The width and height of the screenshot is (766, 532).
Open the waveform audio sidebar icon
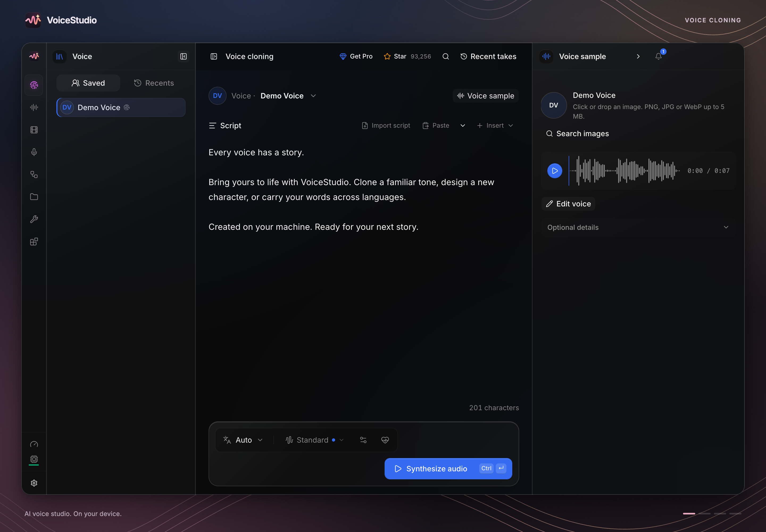(34, 107)
